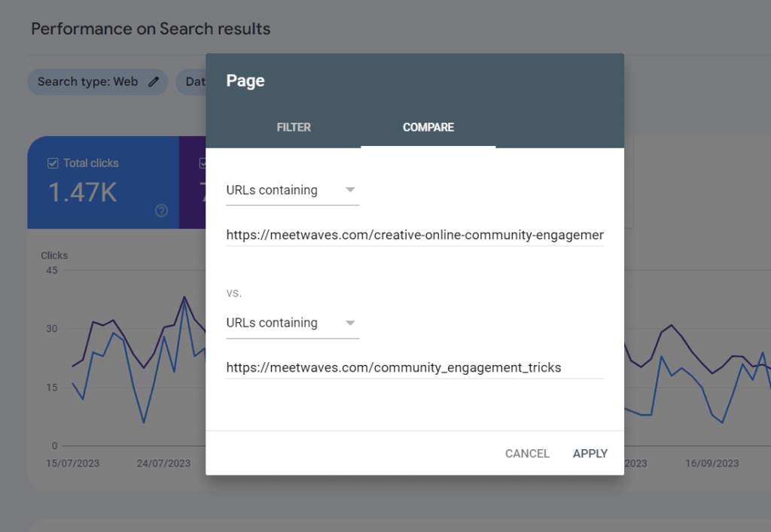This screenshot has height=532, width=771.
Task: Expand the Date filter chip
Action: 195,81
